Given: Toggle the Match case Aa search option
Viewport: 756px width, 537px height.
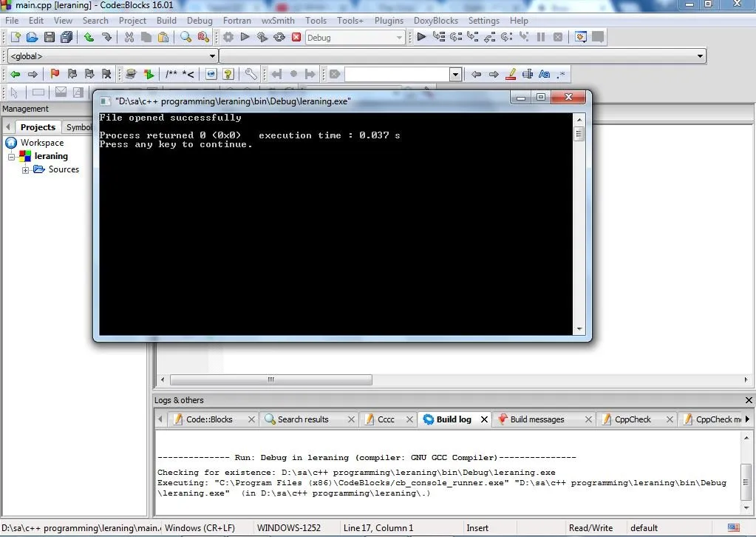Looking at the screenshot, I should pyautogui.click(x=545, y=74).
